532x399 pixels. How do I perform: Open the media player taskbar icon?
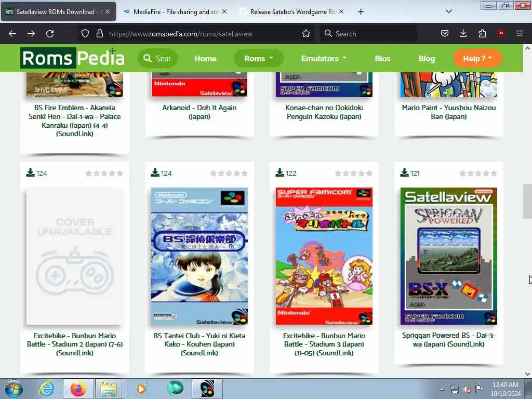[x=141, y=389]
